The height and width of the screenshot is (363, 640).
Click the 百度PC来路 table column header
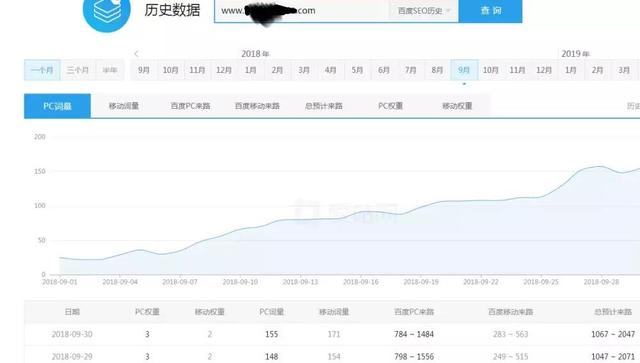pyautogui.click(x=414, y=312)
